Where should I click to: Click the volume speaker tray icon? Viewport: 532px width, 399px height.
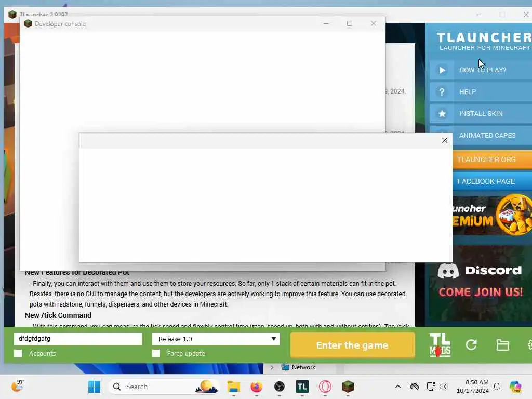coord(443,387)
